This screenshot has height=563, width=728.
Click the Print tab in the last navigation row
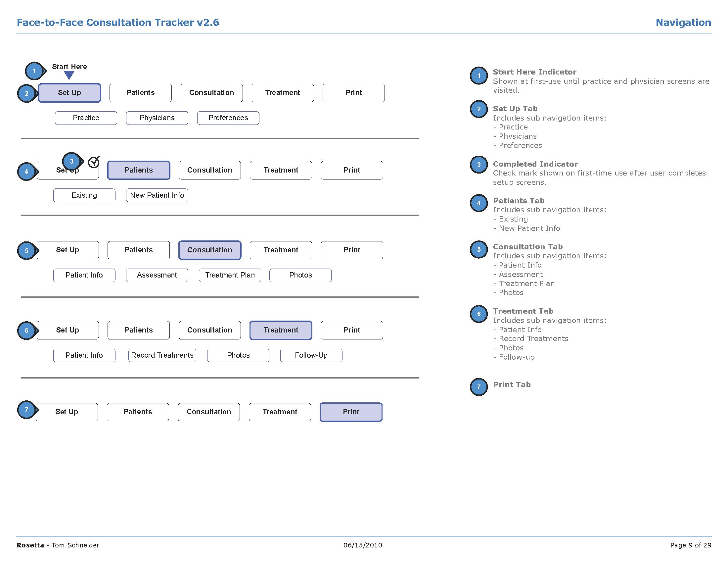coord(350,410)
